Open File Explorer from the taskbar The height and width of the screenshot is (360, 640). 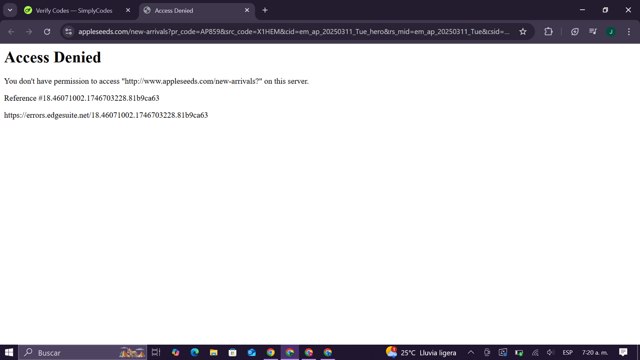[x=213, y=352]
